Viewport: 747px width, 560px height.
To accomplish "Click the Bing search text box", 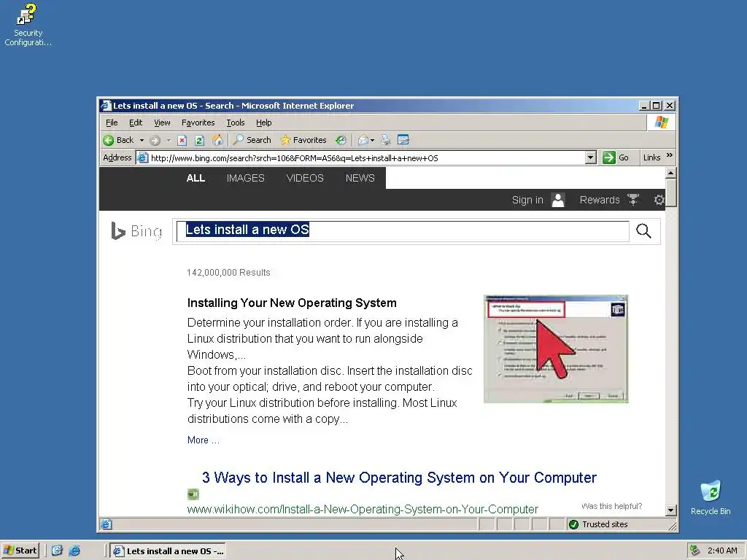I will pyautogui.click(x=403, y=231).
